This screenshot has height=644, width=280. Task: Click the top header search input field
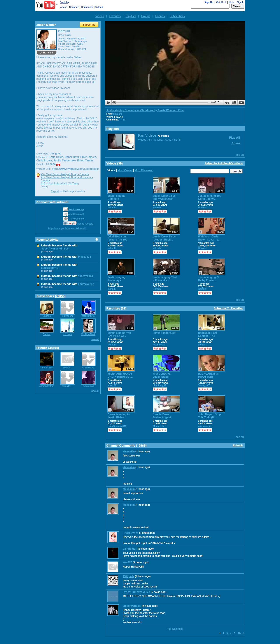(210, 6)
